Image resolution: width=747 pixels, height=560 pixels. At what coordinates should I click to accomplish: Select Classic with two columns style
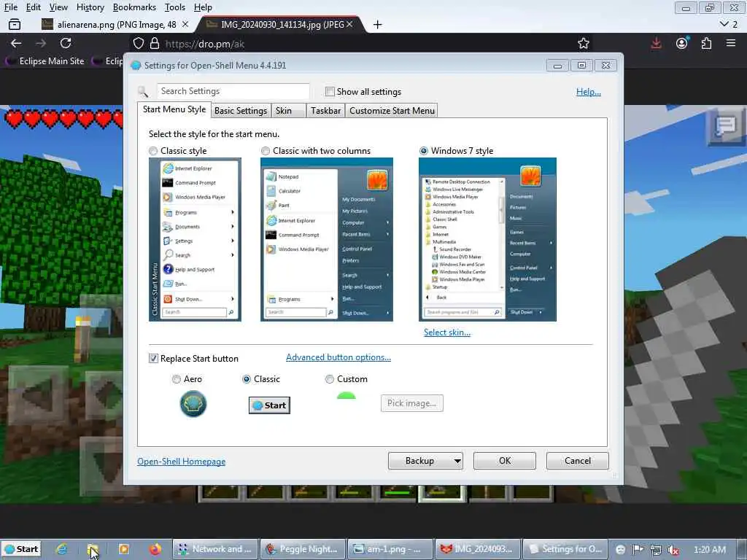tap(266, 151)
